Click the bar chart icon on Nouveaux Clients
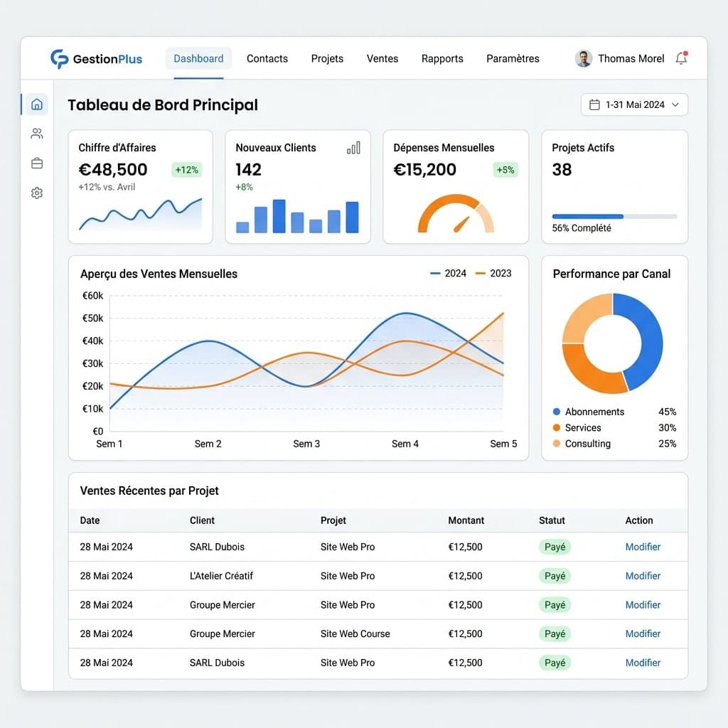 coord(353,148)
